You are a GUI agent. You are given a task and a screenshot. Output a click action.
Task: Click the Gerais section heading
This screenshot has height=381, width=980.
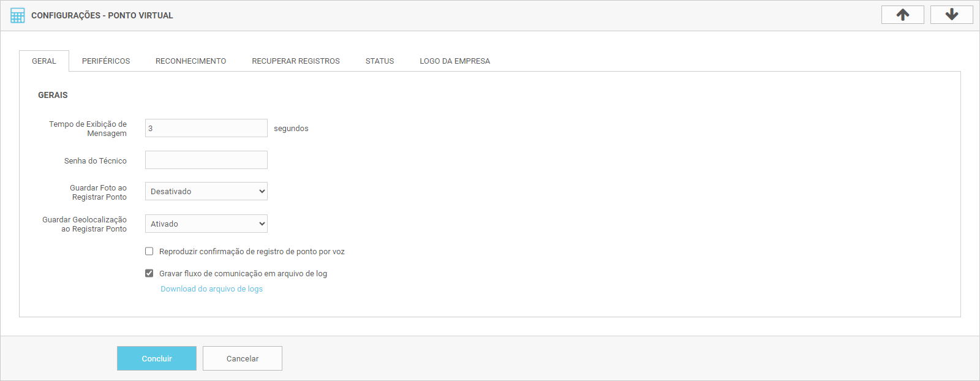pyautogui.click(x=53, y=95)
